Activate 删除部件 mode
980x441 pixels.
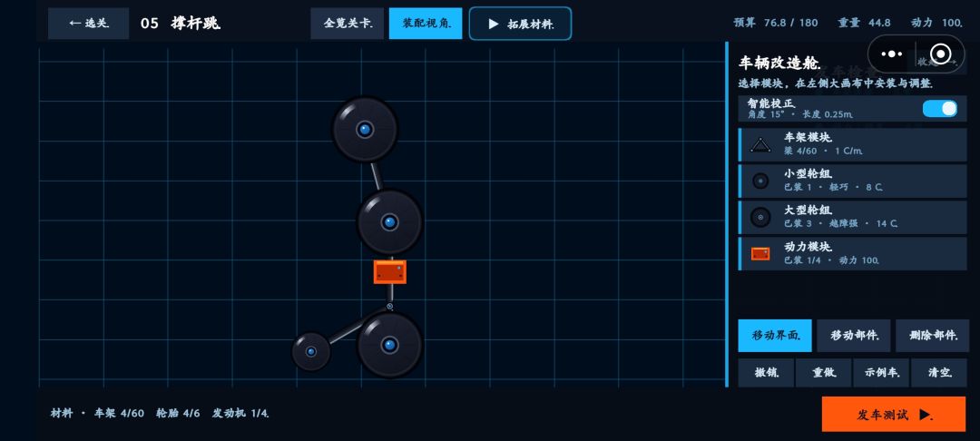[x=933, y=336]
